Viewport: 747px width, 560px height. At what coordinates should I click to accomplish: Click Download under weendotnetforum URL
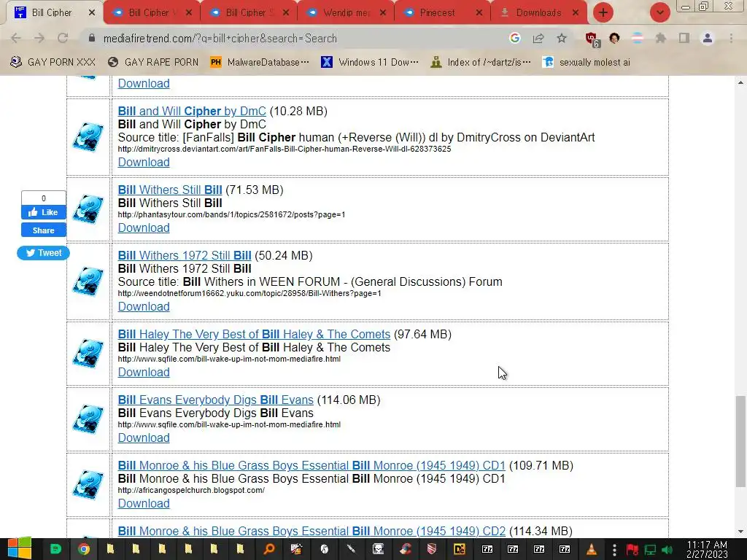[144, 307]
